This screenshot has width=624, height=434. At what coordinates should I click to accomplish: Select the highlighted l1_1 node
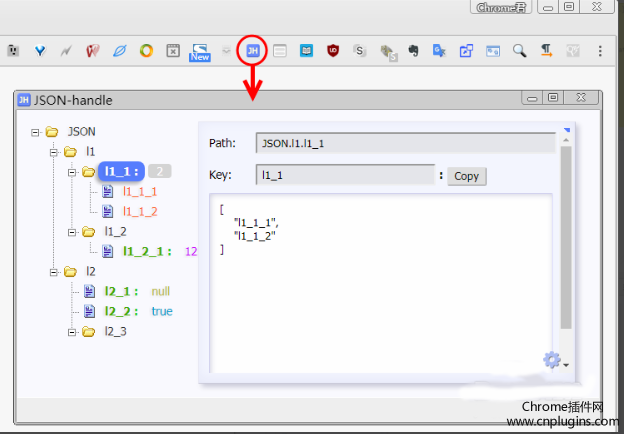pos(121,171)
